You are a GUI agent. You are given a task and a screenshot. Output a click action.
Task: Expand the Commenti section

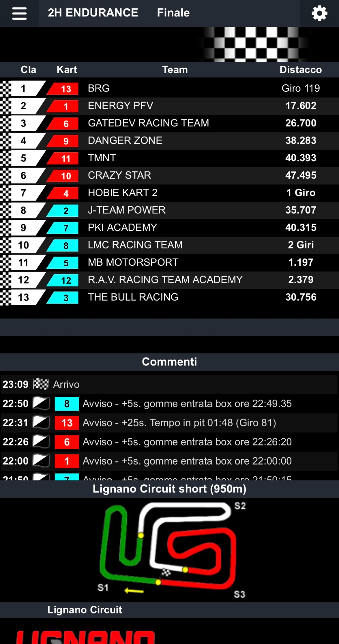point(169,361)
